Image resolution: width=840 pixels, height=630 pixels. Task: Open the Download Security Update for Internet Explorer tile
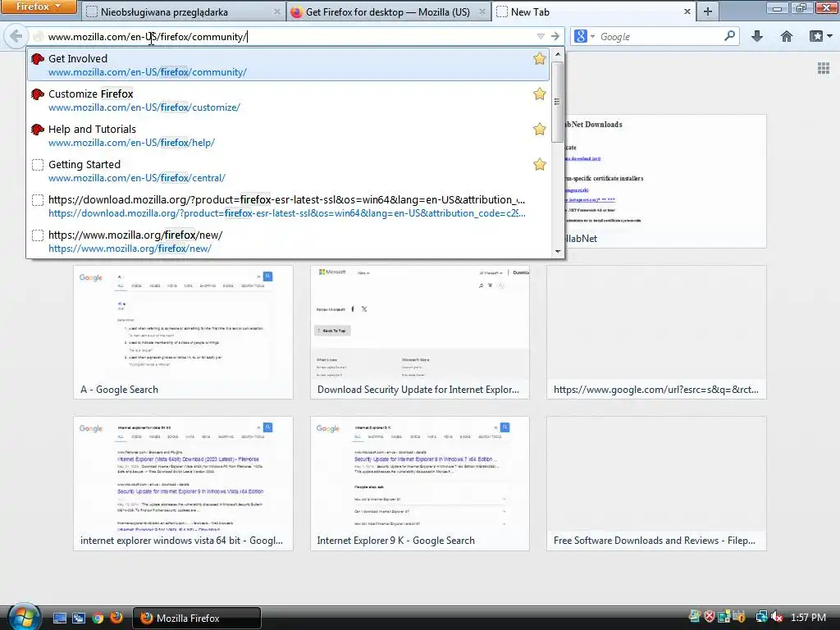click(420, 332)
